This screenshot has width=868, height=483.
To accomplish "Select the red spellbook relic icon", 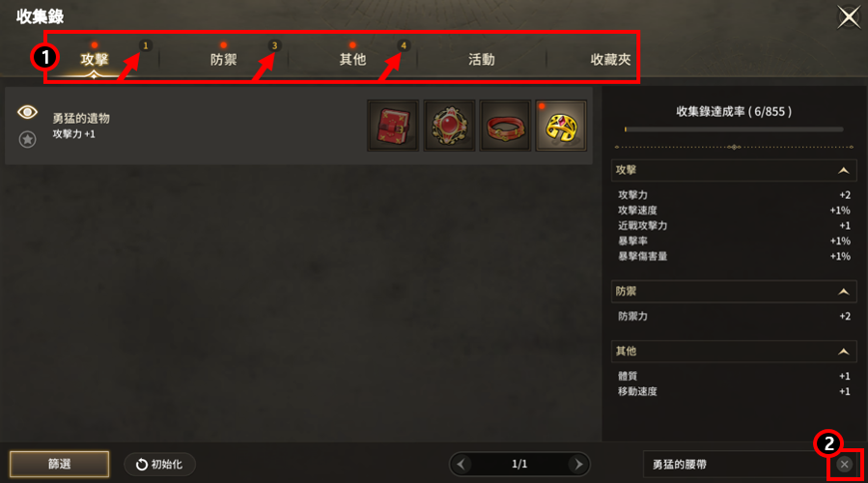I will (393, 126).
